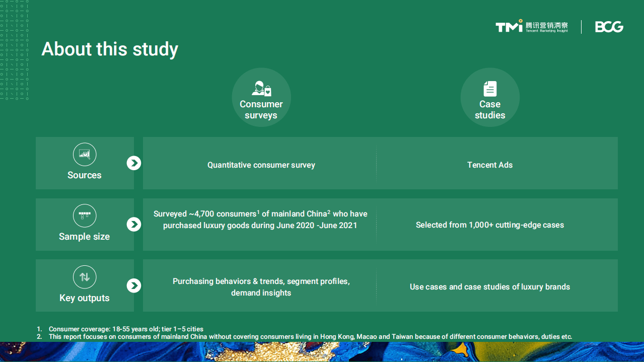This screenshot has width=644, height=362.
Task: Click footnote 1 about consumer coverage
Action: pos(126,329)
